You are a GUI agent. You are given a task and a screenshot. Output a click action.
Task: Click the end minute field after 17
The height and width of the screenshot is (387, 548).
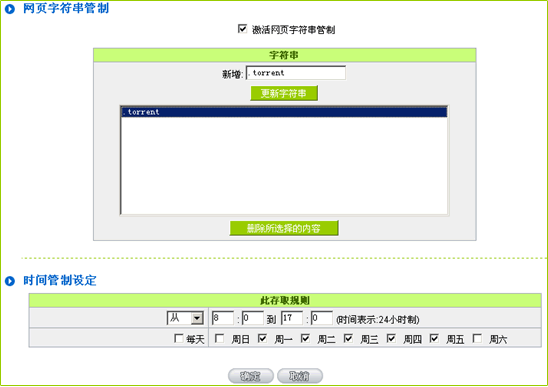322,318
